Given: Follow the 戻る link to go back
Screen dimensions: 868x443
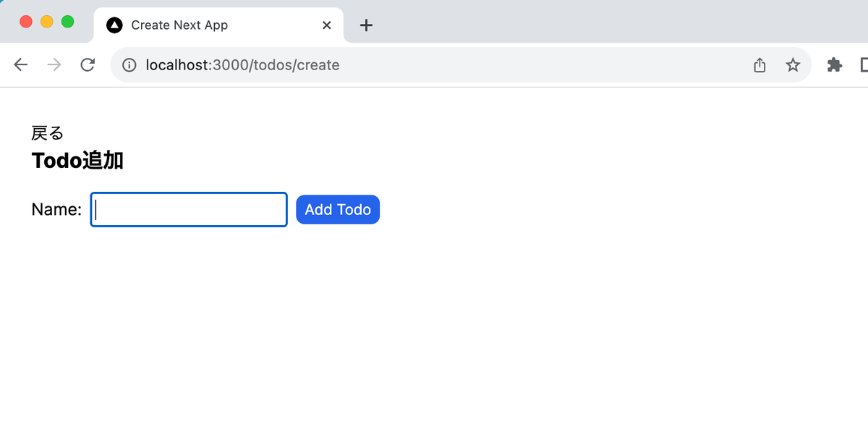Looking at the screenshot, I should [x=46, y=132].
